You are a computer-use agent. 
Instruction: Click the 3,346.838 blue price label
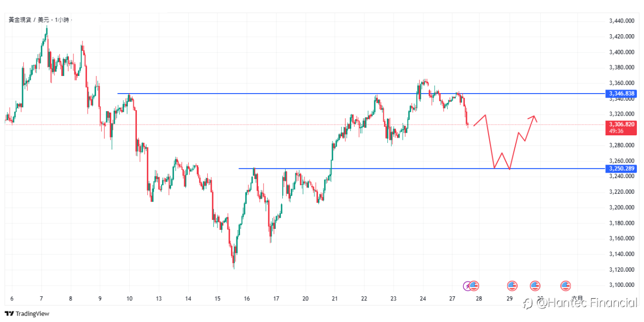[x=622, y=94]
